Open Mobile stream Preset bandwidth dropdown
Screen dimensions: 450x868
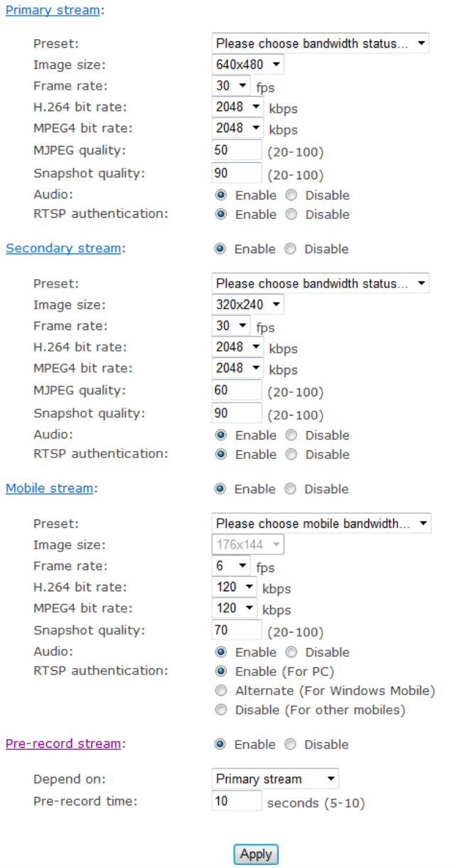321,524
